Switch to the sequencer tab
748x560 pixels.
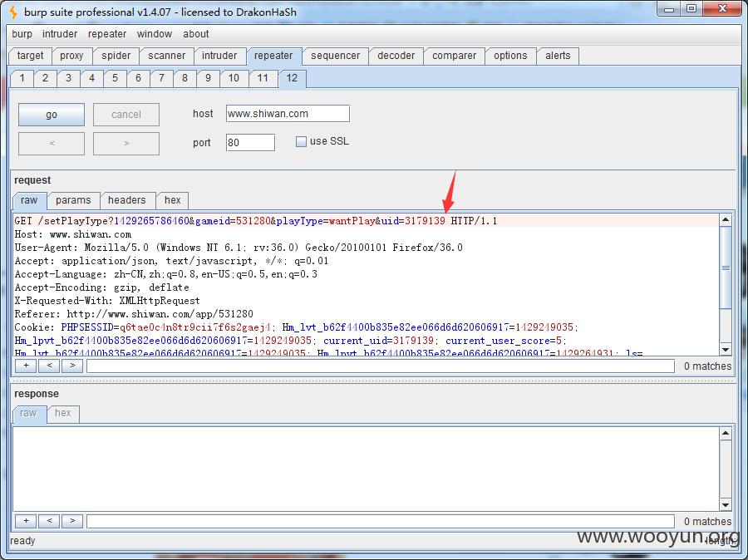(x=336, y=56)
